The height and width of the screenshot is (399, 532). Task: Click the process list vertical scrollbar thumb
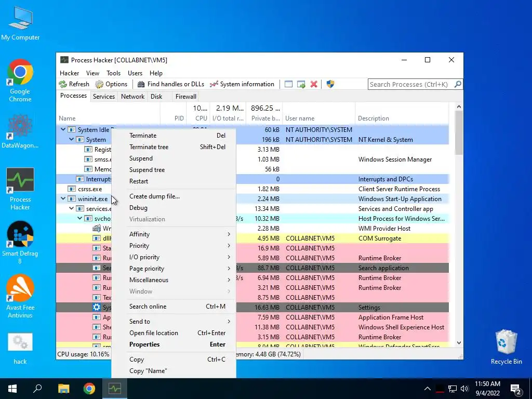click(x=459, y=132)
